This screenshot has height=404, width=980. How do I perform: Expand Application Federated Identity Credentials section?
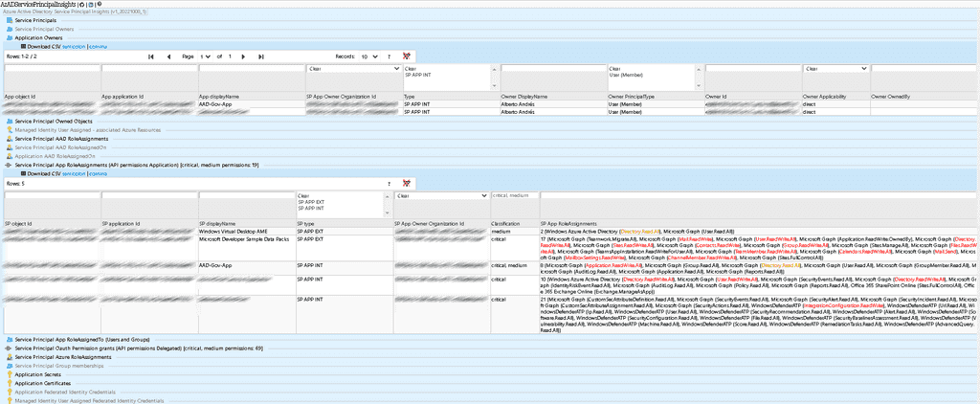(x=66, y=392)
